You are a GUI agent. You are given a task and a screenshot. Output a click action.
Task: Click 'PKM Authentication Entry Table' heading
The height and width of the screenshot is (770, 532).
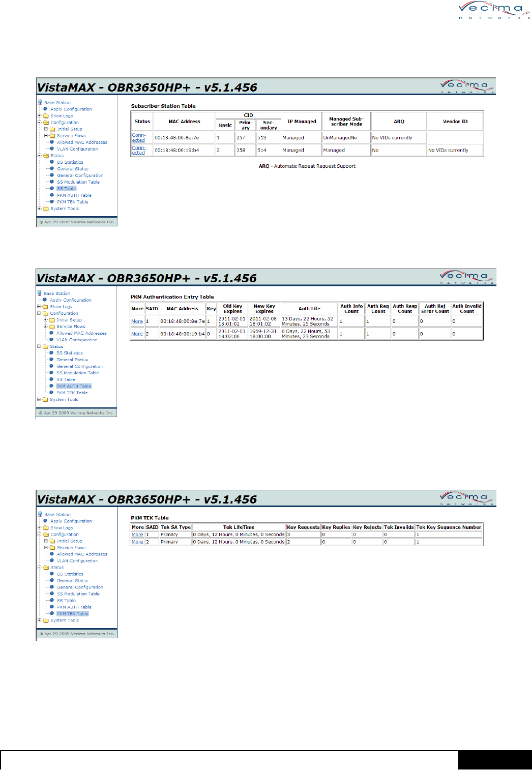172,297
